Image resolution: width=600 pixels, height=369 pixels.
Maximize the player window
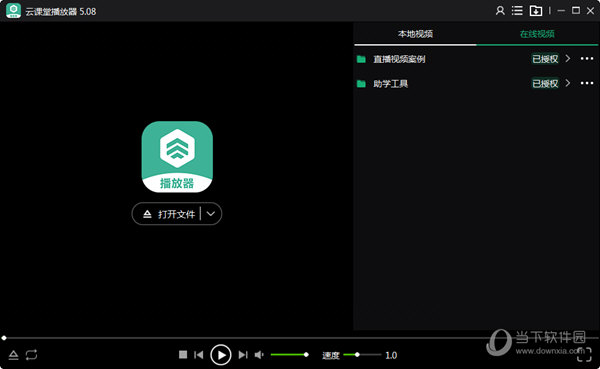[576, 10]
